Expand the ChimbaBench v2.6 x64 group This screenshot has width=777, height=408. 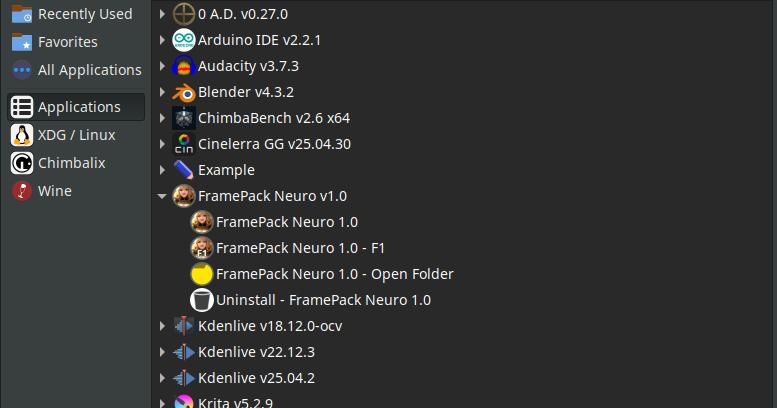tap(162, 118)
